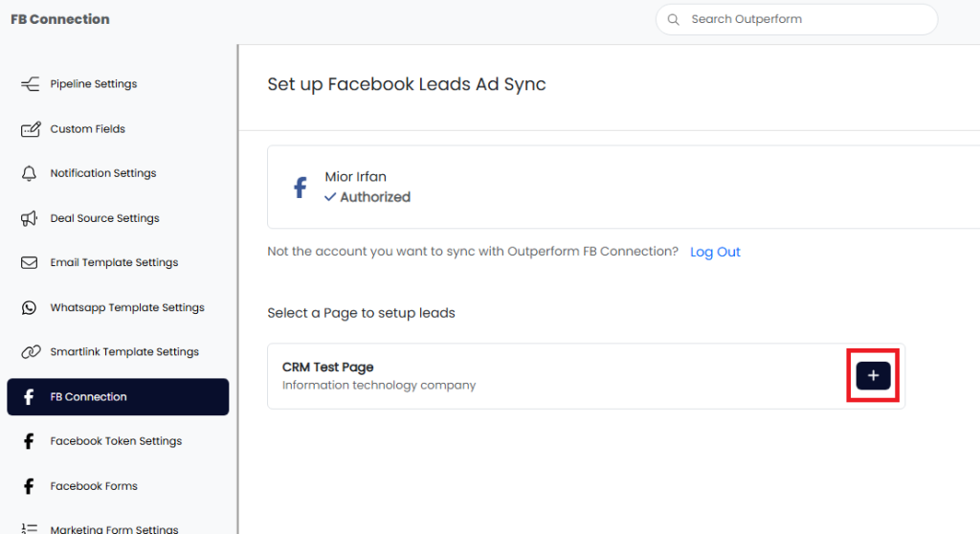Click the CRM Test Page name

pyautogui.click(x=327, y=367)
